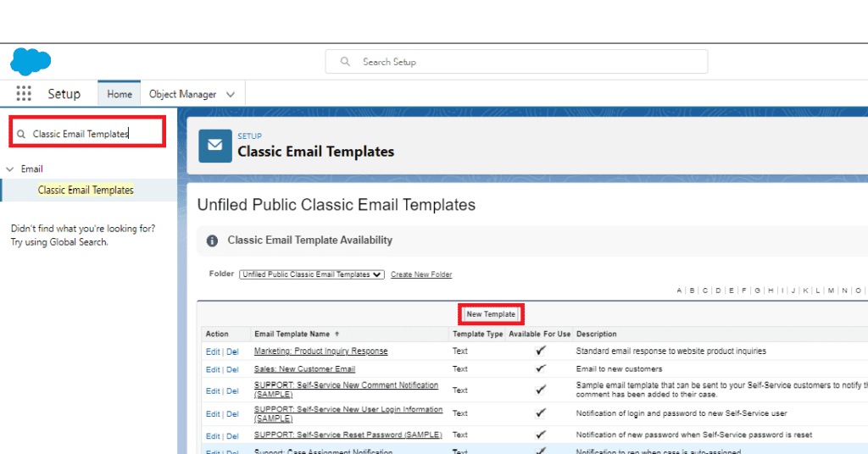Edit Marketing: Product Inquiry Response template
Viewport: 868px width, 454px height.
(x=213, y=352)
